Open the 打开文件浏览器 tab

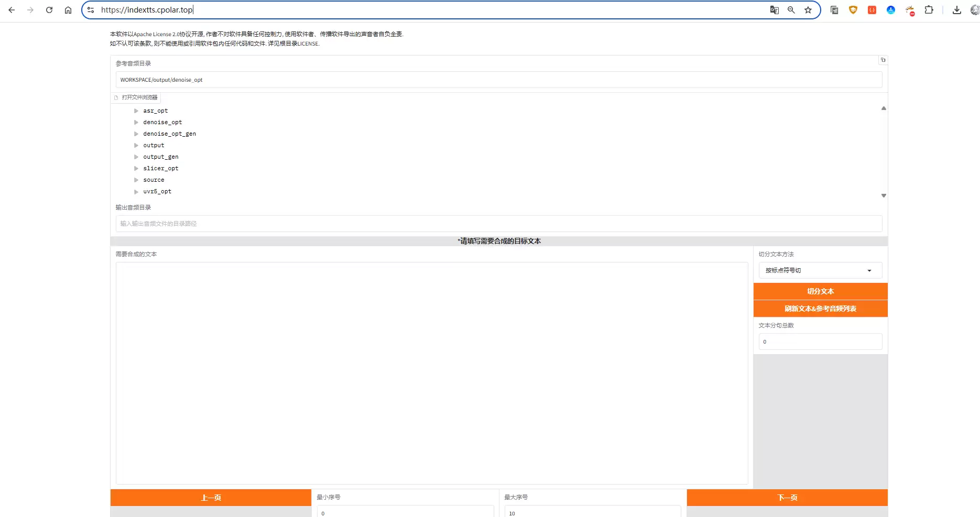136,97
